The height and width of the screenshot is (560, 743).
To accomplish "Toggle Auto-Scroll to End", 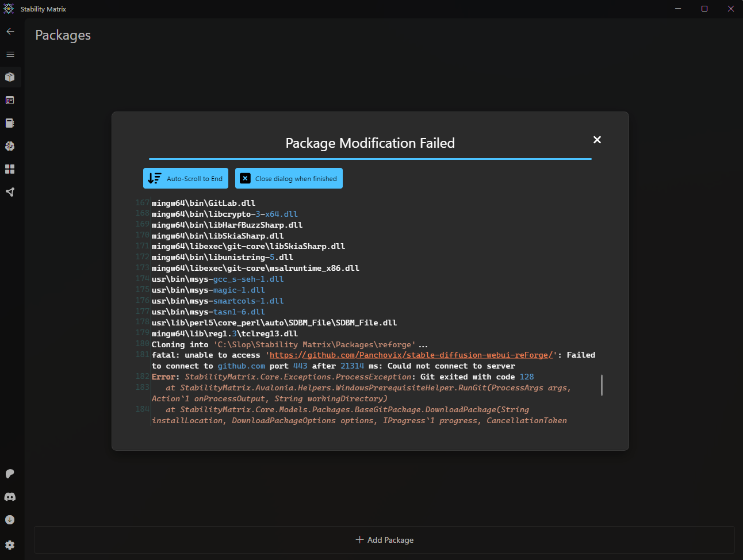I will click(186, 178).
